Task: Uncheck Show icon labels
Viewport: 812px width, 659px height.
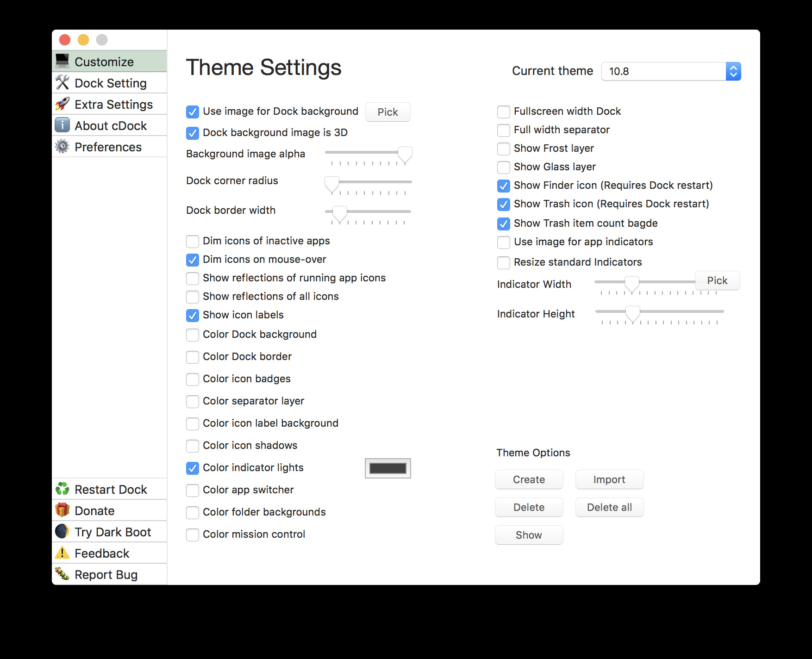Action: click(x=193, y=315)
